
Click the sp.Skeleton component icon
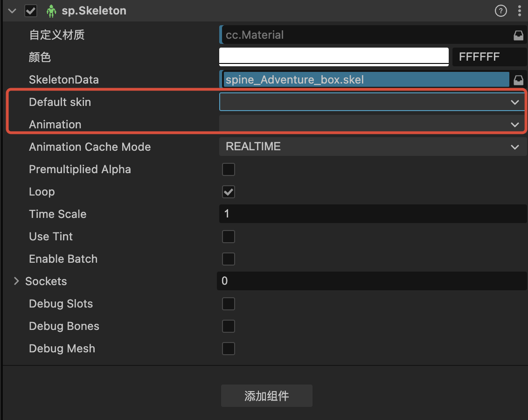tap(52, 11)
